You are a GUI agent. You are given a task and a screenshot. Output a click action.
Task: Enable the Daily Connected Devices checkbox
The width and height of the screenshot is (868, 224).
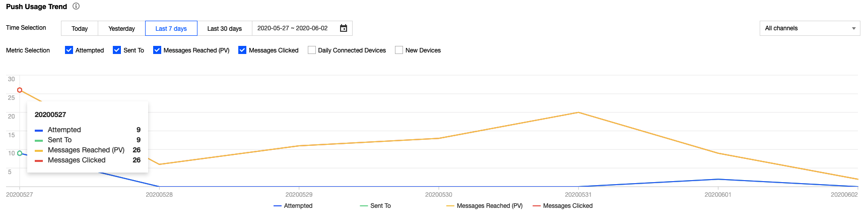click(x=312, y=50)
